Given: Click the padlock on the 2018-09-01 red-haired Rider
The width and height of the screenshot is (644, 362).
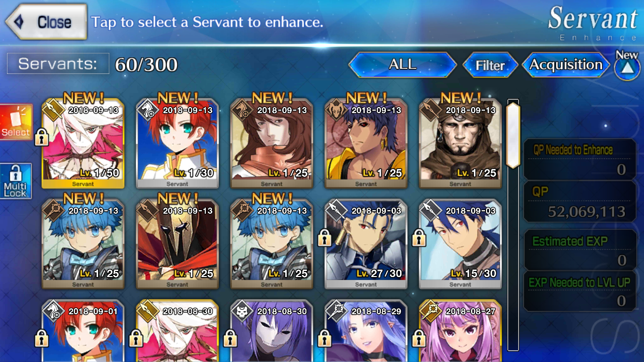Looking at the screenshot, I should (42, 338).
